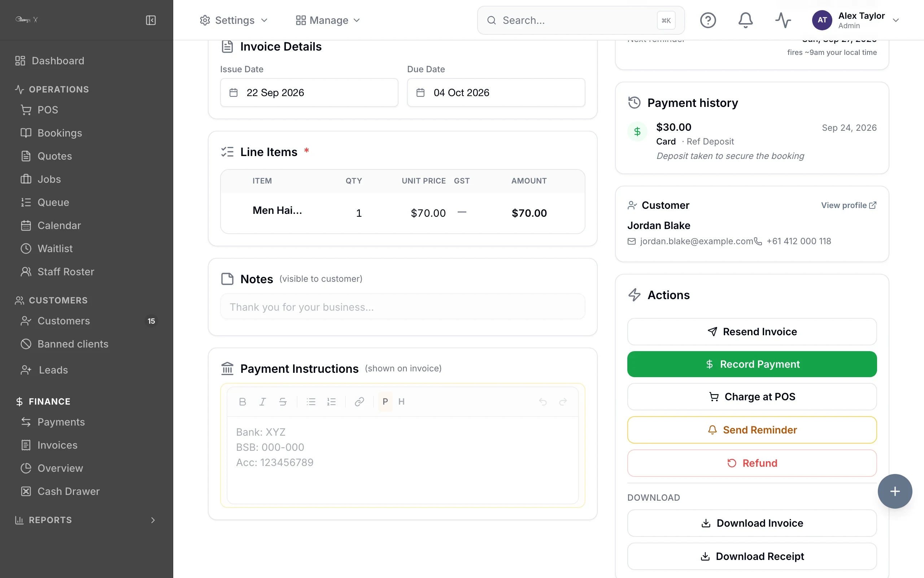Open the Settings dropdown
The image size is (924, 578).
[x=234, y=20]
